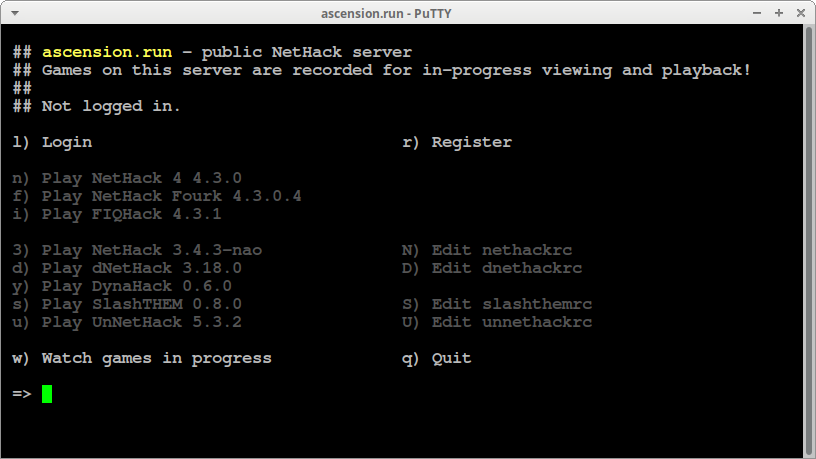
Task: Select the Register menu option
Action: click(x=457, y=142)
